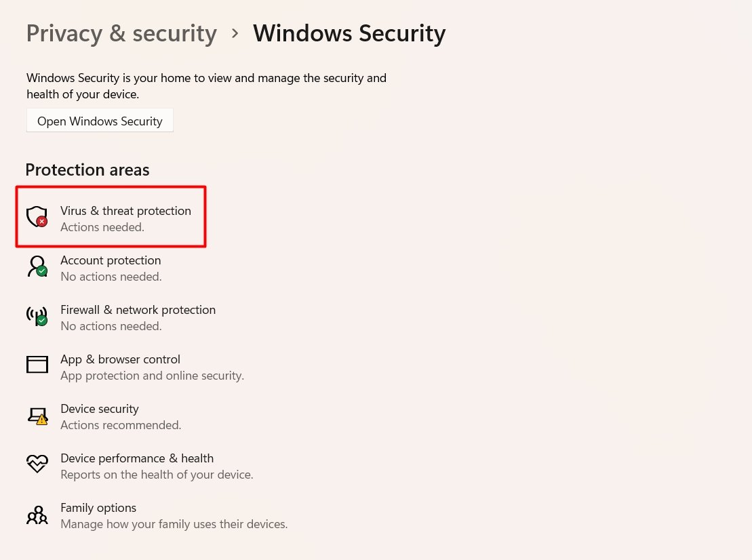
Task: Open Account protection label
Action: [111, 260]
